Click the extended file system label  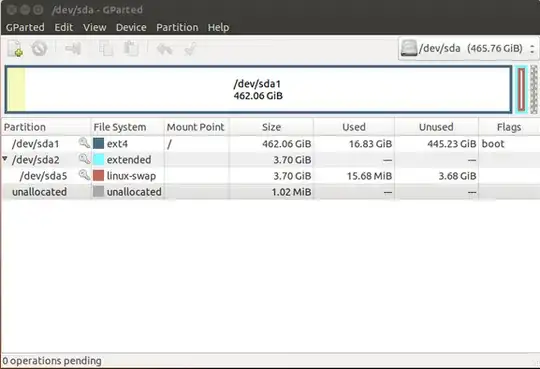click(x=129, y=160)
